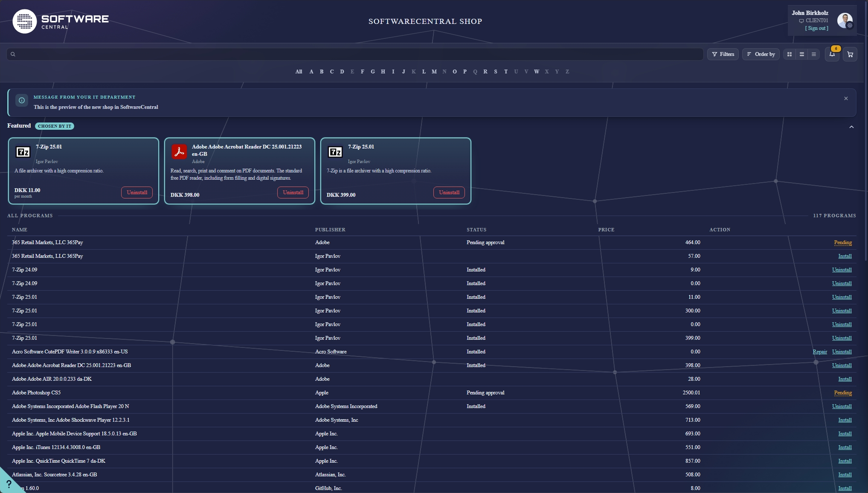The image size is (868, 493).
Task: Click John Birkholz profile avatar
Action: (845, 20)
